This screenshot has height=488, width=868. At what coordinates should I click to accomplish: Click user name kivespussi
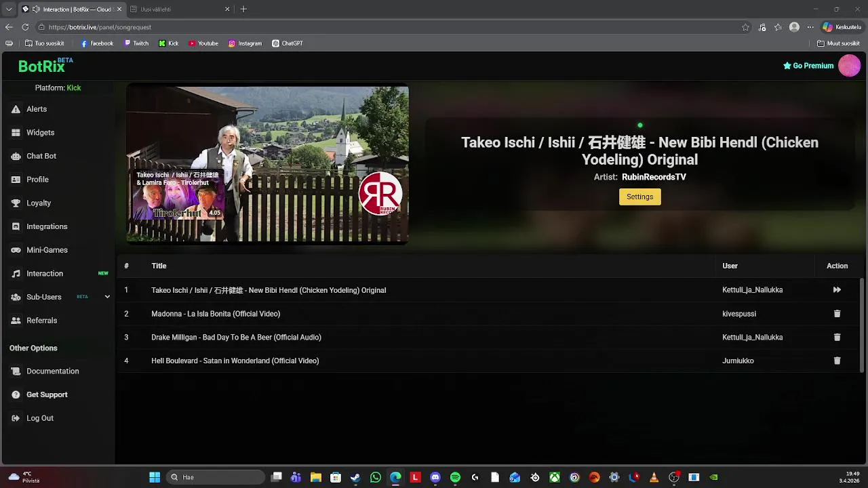(739, 314)
